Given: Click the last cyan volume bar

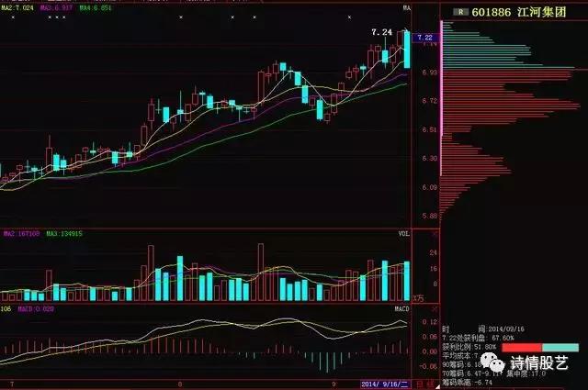Looking at the screenshot, I should coord(407,281).
